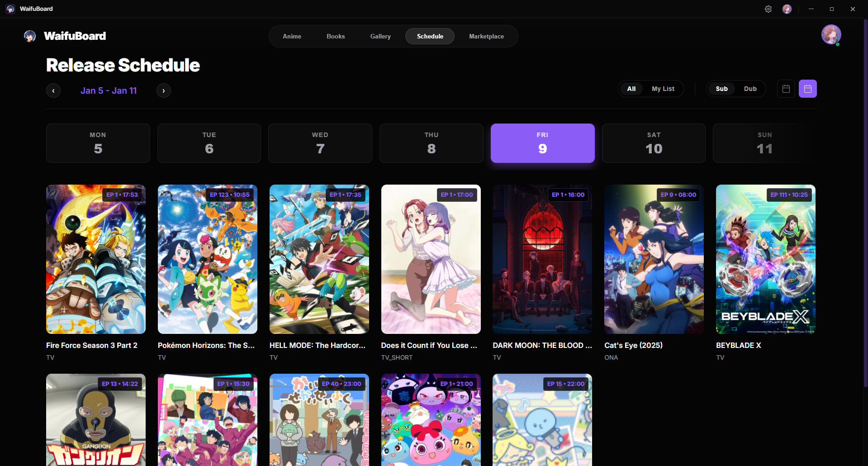This screenshot has height=466, width=868.
Task: Open the list view calendar icon
Action: pos(786,89)
